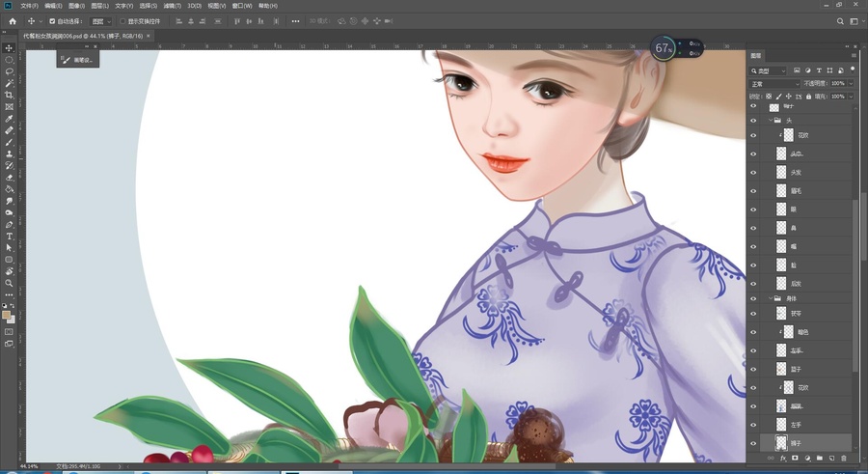The image size is (868, 474).
Task: Toggle the 自动选择 checkbox
Action: point(52,21)
